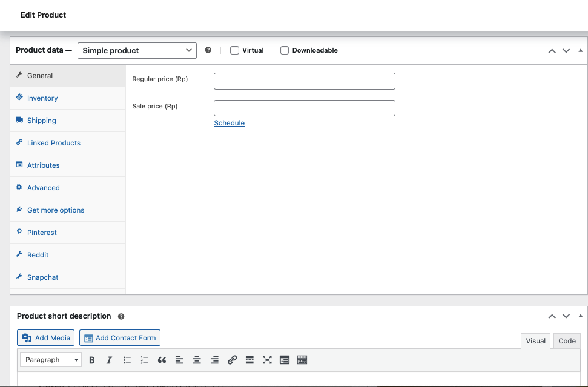The width and height of the screenshot is (588, 387).
Task: Move Product data panel down
Action: point(566,51)
